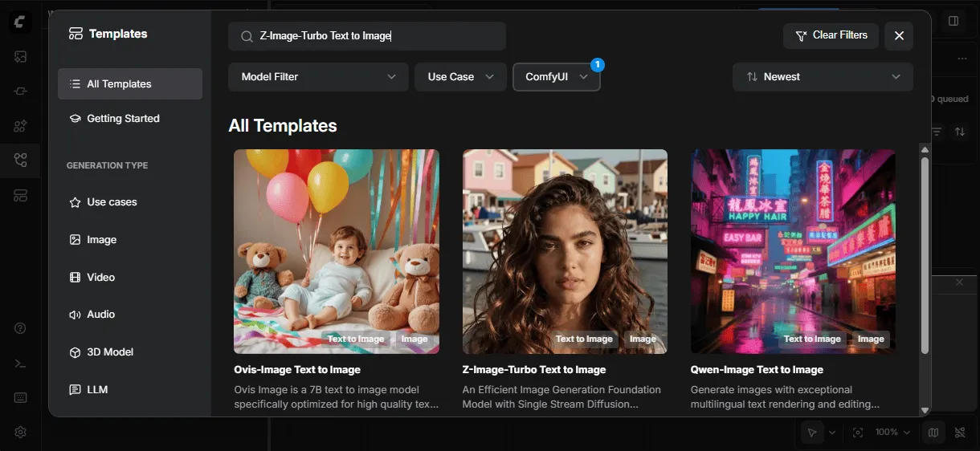The image size is (980, 451).
Task: Click the templates list scrollbar thumb
Action: point(925,255)
